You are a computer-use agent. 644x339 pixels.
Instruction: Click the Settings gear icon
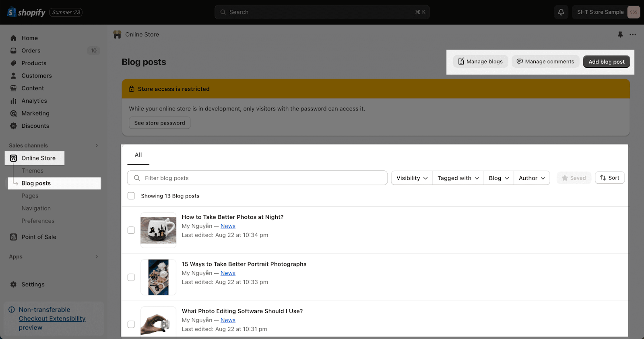tap(13, 284)
